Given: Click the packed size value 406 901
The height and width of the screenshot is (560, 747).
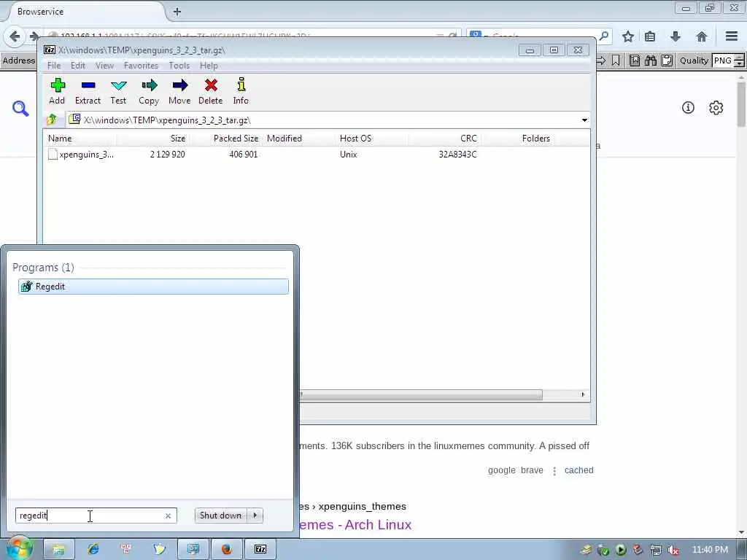Looking at the screenshot, I should coord(244,155).
